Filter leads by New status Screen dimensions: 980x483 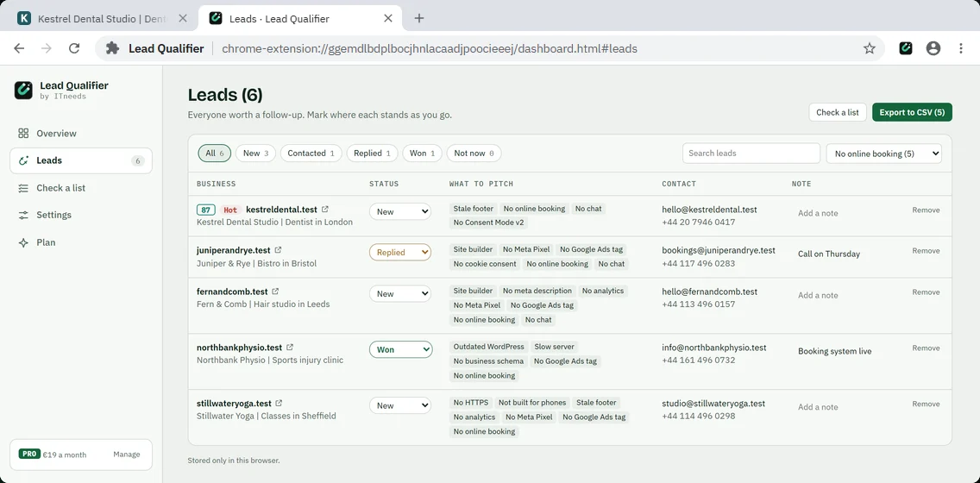click(x=255, y=153)
